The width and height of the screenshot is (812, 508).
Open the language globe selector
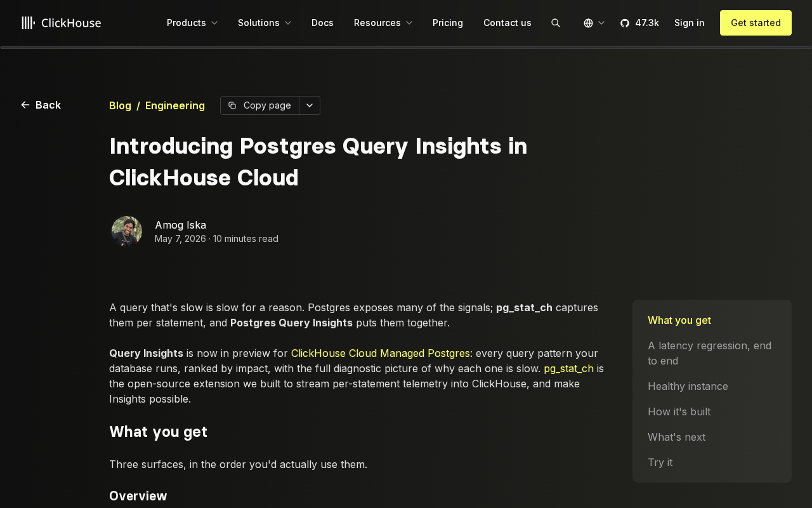[594, 23]
